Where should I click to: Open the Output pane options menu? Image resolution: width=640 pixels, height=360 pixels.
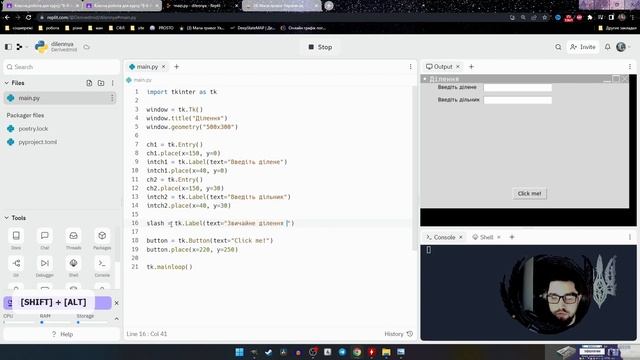[629, 67]
